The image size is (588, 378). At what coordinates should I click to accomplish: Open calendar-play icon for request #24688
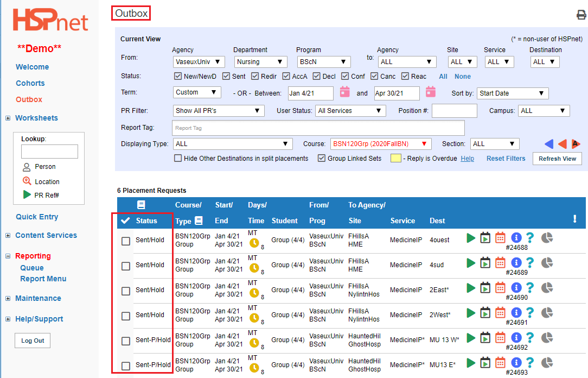click(485, 238)
